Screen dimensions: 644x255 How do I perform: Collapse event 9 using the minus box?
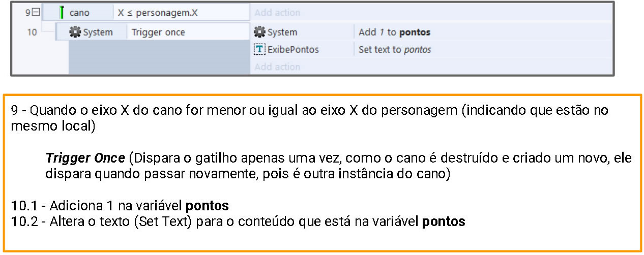coord(36,13)
